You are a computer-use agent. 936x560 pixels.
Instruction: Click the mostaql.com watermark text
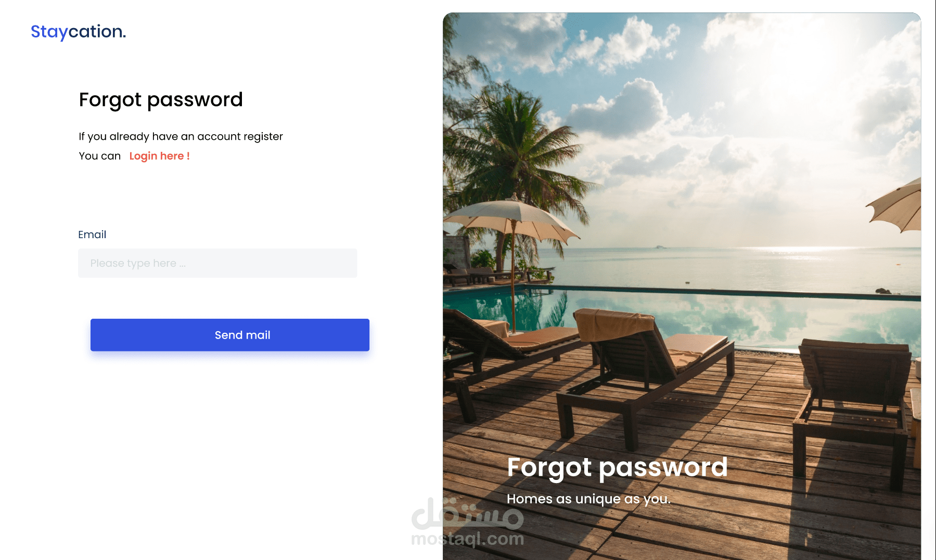467,539
